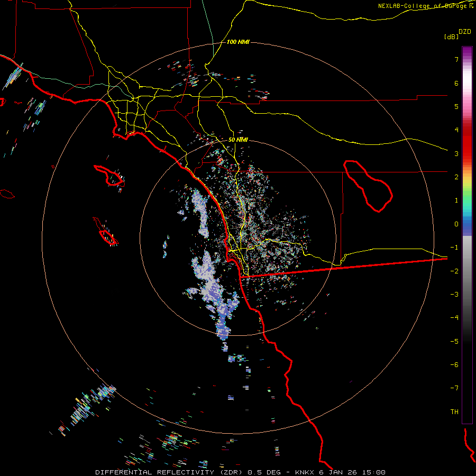Click the -7 tick label on scale
This screenshot has height=476, width=476.
(454, 388)
